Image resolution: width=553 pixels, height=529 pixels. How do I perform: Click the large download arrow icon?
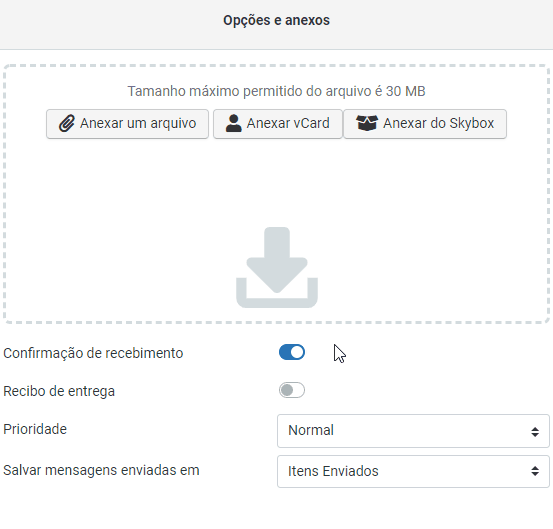[277, 267]
